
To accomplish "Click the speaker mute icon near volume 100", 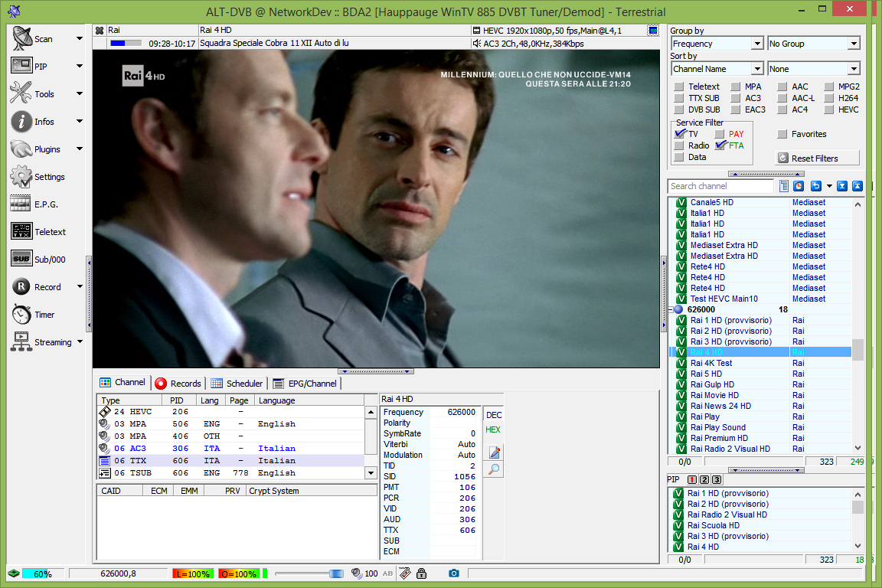I will (x=356, y=573).
